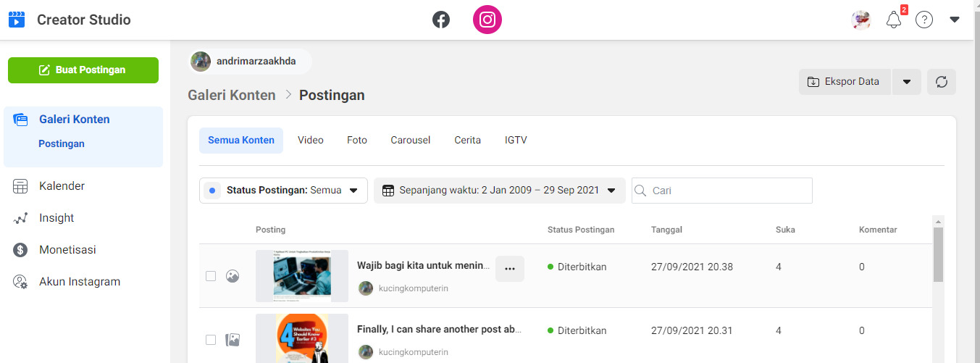Open the Sepanjang waktu date range dropdown
The width and height of the screenshot is (980, 363).
[x=500, y=191]
